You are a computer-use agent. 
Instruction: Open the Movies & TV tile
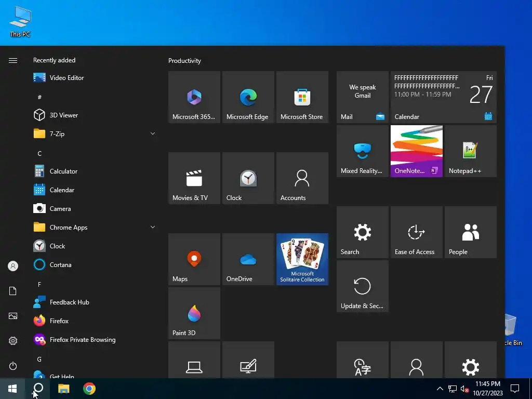(194, 178)
